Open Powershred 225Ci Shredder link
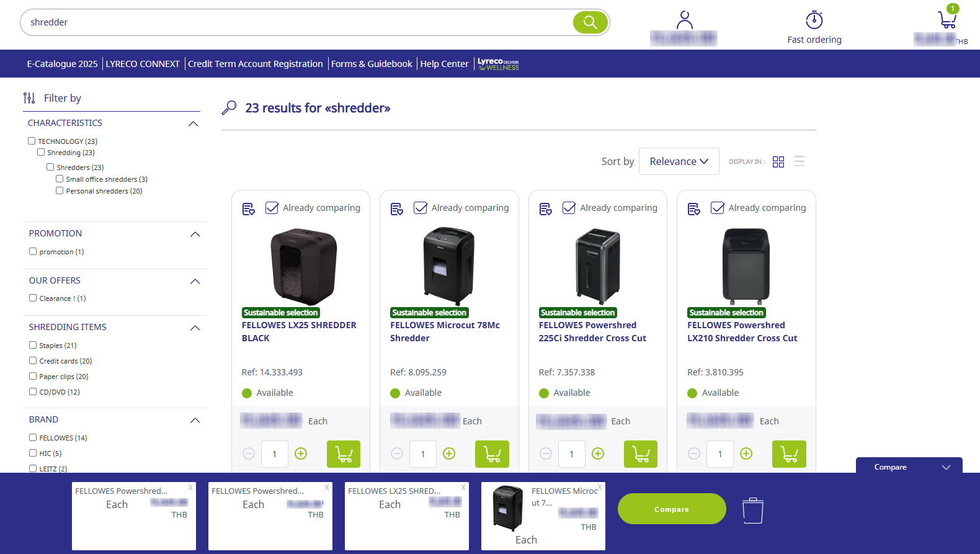 click(x=592, y=332)
